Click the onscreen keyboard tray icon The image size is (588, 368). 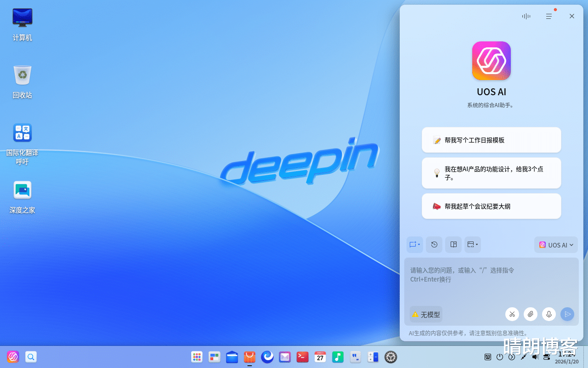click(488, 357)
